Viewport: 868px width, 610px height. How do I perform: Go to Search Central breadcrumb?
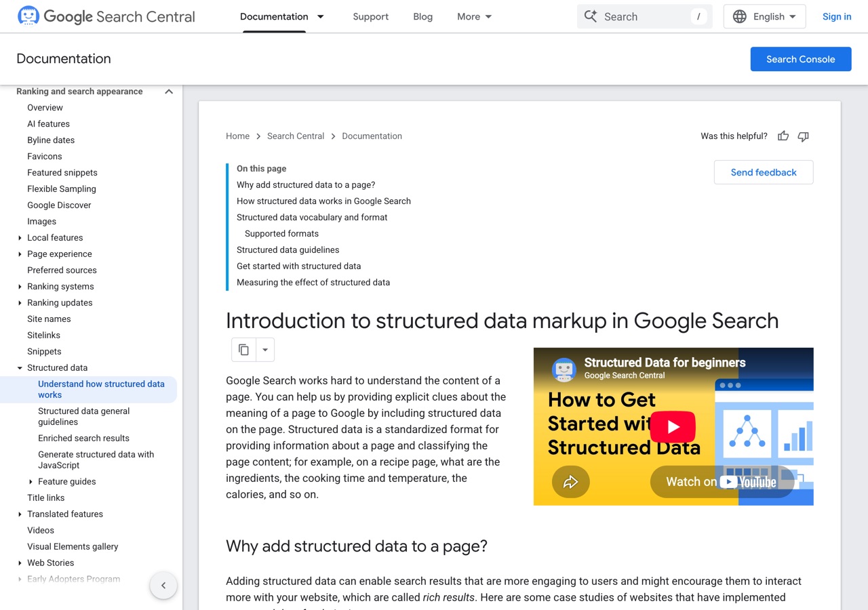tap(296, 136)
